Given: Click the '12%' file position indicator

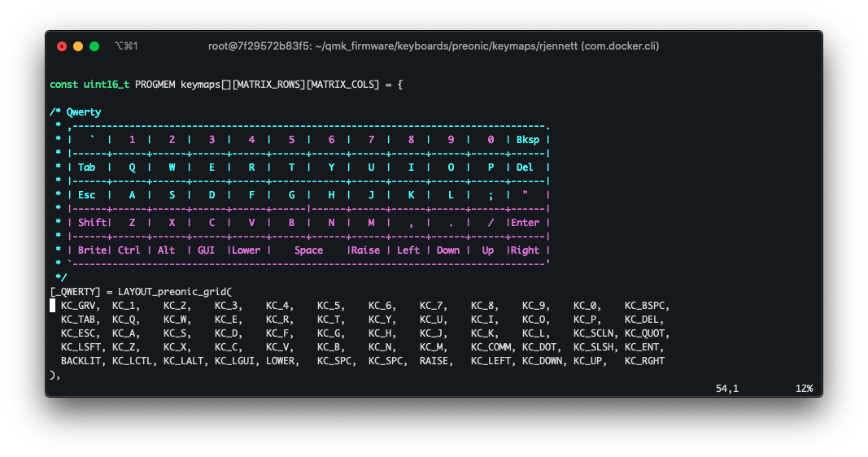Looking at the screenshot, I should point(804,389).
